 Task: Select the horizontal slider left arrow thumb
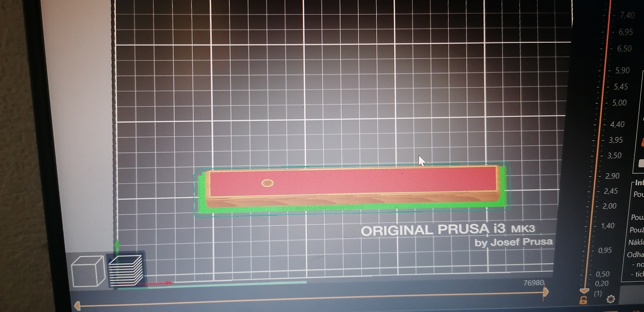pyautogui.click(x=77, y=306)
